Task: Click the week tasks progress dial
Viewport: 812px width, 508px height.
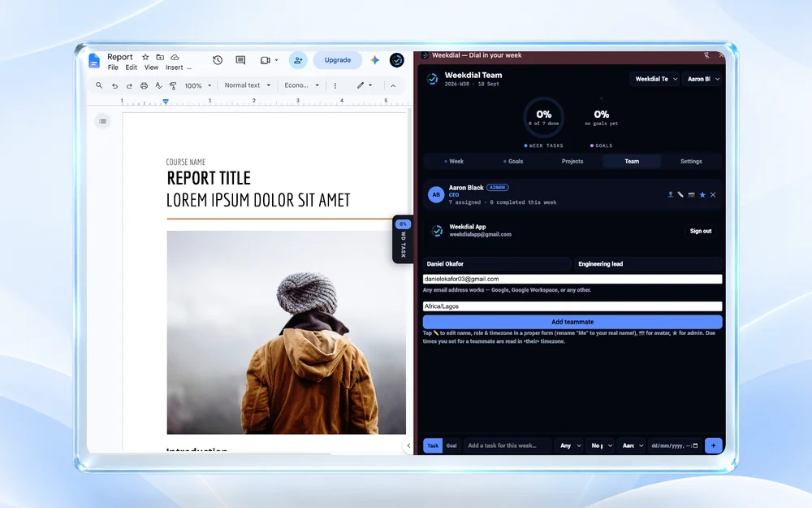Action: click(544, 117)
